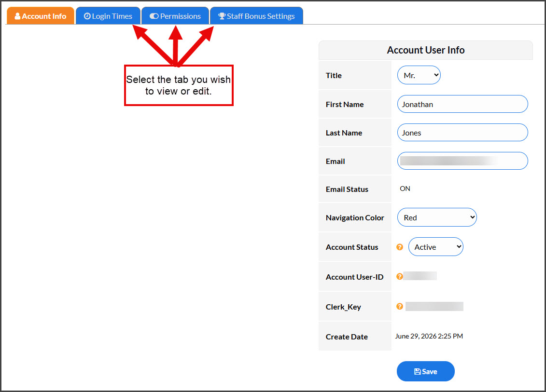Screen dimensions: 546x392
Task: Click the First Name field containing Jonathan
Action: click(x=462, y=104)
